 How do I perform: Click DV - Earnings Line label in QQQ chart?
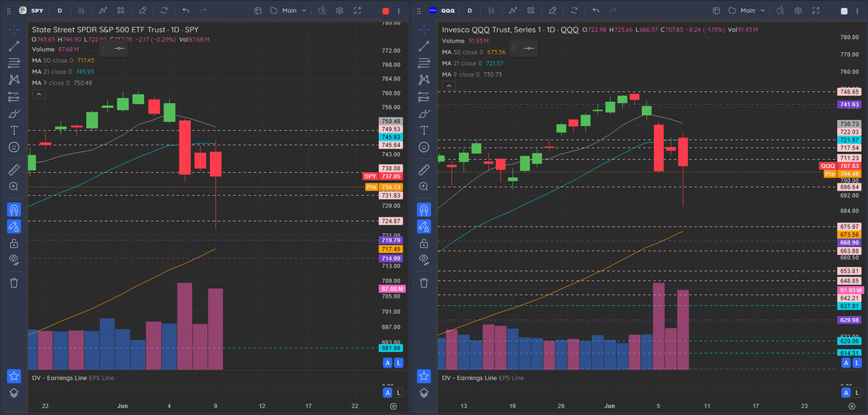[x=469, y=378]
